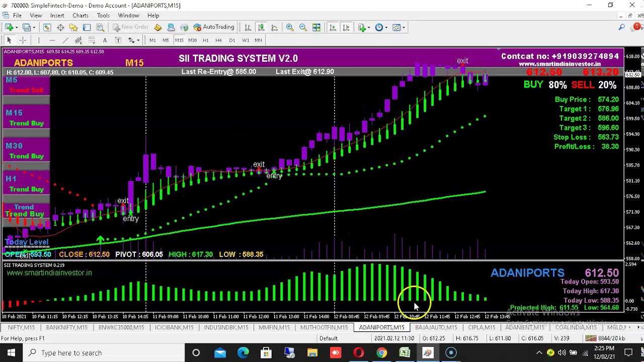Viewport: 644px width, 362px height.
Task: Zoom in on the chart
Action: 290,27
